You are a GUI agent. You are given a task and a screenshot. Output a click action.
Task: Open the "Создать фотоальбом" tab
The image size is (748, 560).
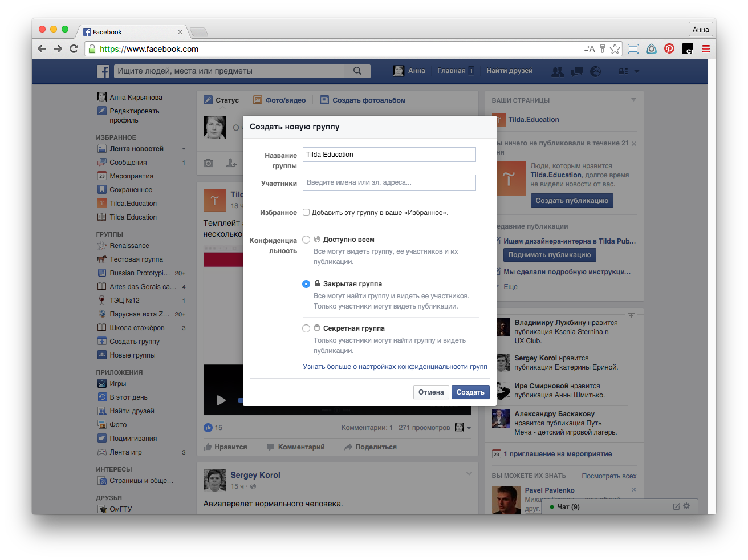coord(363,100)
